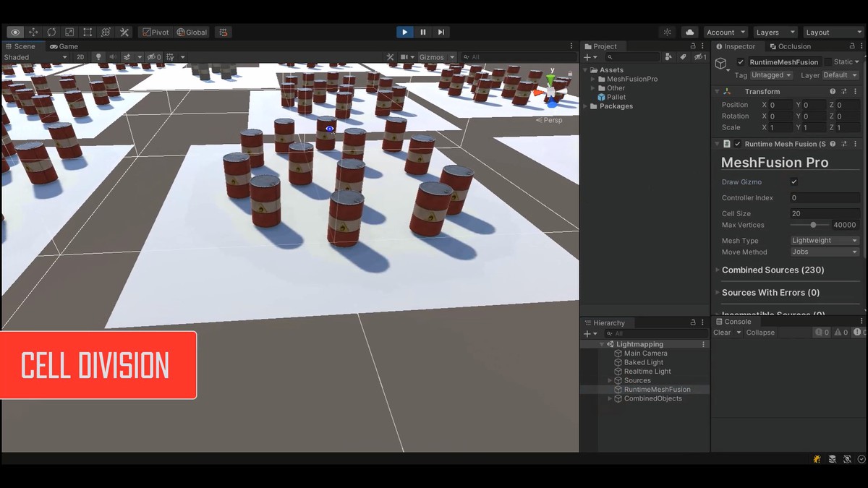
Task: Open the custom editor tools
Action: coord(124,32)
